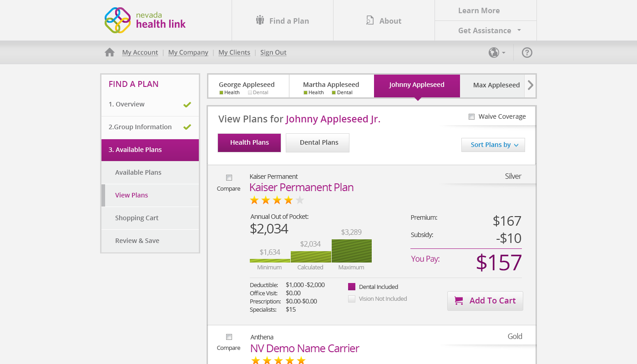637x364 pixels.
Task: Go to step 1. Overview
Action: [x=150, y=104]
